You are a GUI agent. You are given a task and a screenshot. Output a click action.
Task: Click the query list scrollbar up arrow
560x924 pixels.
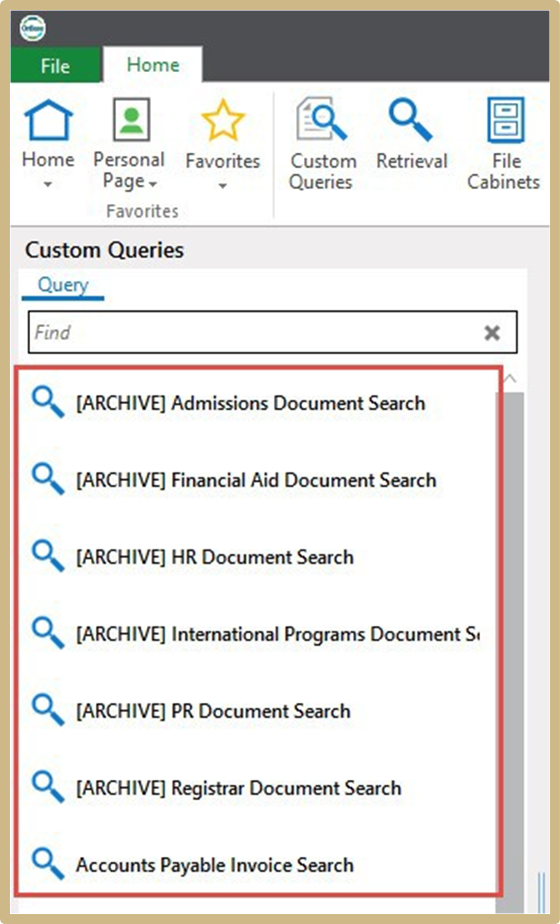point(511,379)
